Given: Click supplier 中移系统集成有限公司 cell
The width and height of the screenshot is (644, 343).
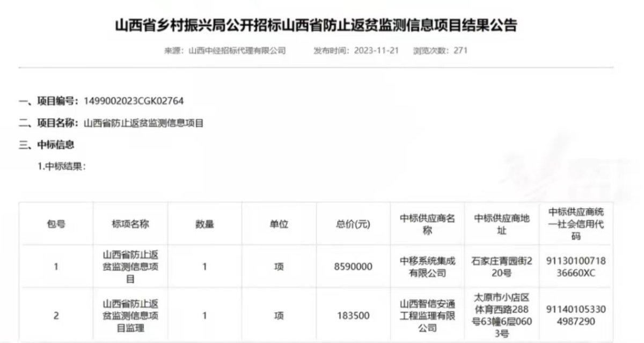Looking at the screenshot, I should pyautogui.click(x=428, y=266).
